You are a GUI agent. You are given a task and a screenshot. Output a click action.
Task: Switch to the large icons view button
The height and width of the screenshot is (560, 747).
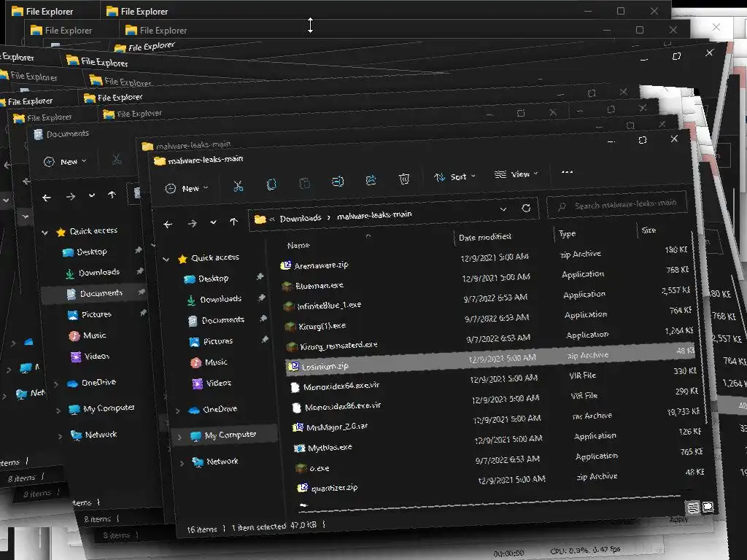pos(708,507)
